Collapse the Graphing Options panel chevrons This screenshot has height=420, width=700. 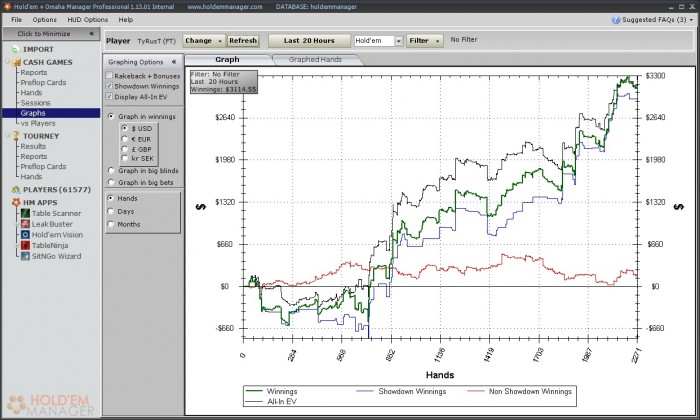[x=174, y=62]
